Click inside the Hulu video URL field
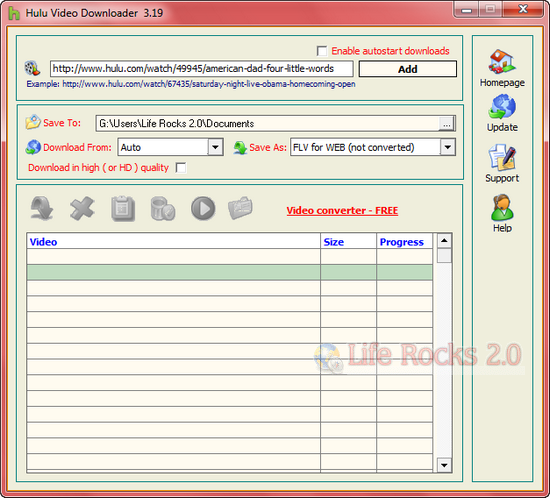Viewport: 550px width, 498px height. pos(201,68)
